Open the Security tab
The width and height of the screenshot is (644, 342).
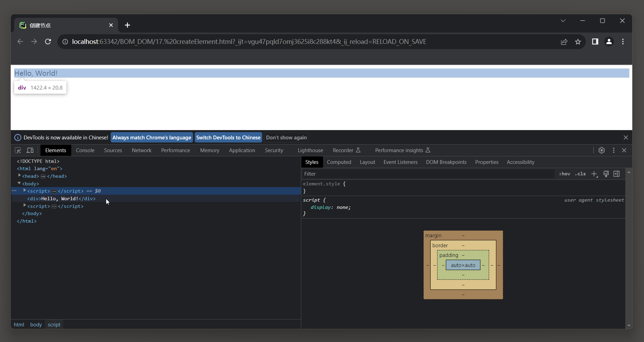[x=274, y=150]
